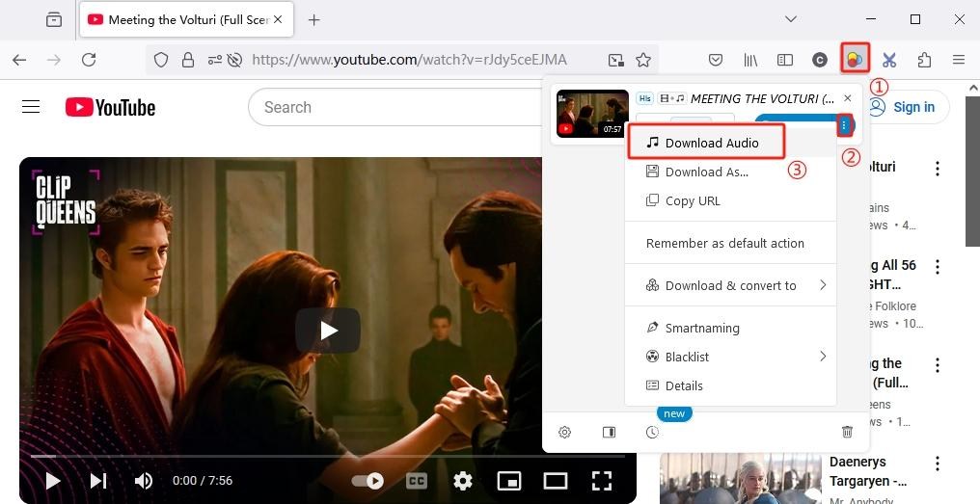Click the picture-in-picture icon in address bar
This screenshot has height=504, width=980.
tap(616, 60)
